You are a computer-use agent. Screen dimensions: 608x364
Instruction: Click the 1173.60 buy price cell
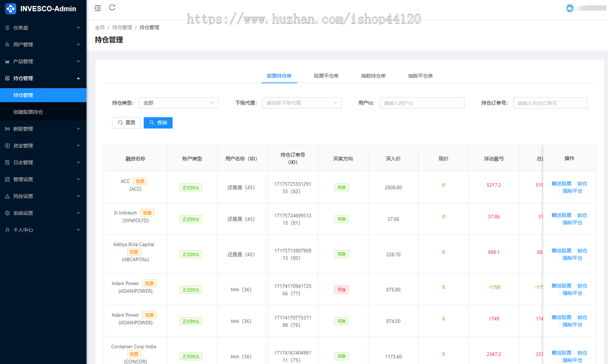point(394,357)
